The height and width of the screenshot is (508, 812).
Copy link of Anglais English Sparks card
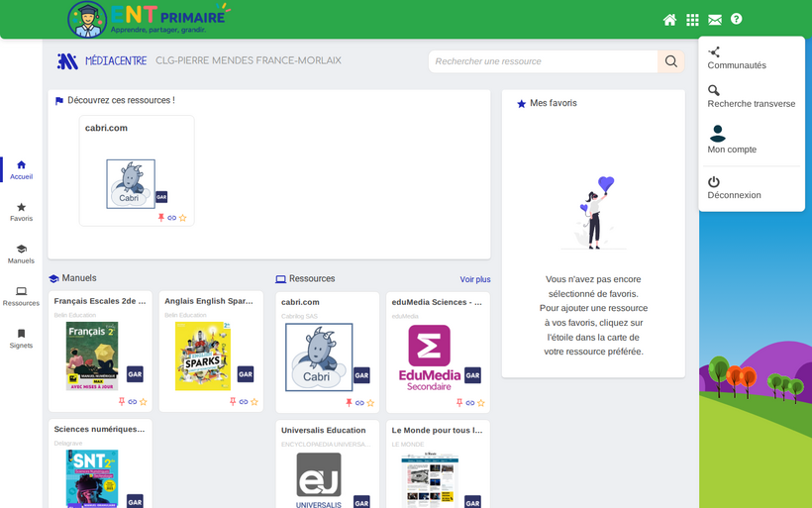244,402
